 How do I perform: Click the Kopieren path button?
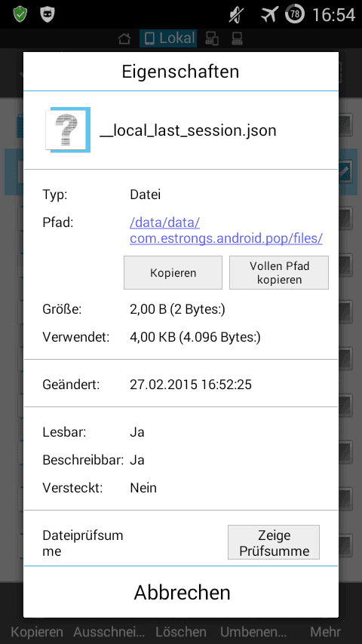[x=173, y=273]
